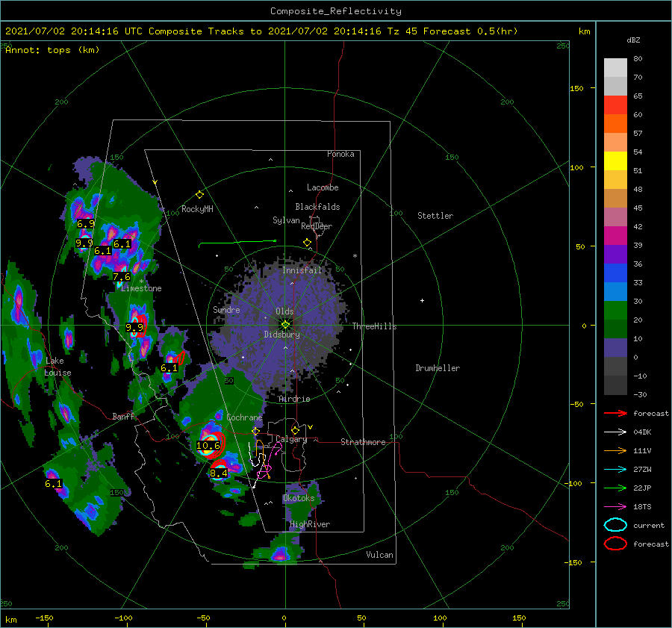The image size is (672, 628).
Task: Click the green 20 dBZ color swatch
Action: pyautogui.click(x=615, y=310)
